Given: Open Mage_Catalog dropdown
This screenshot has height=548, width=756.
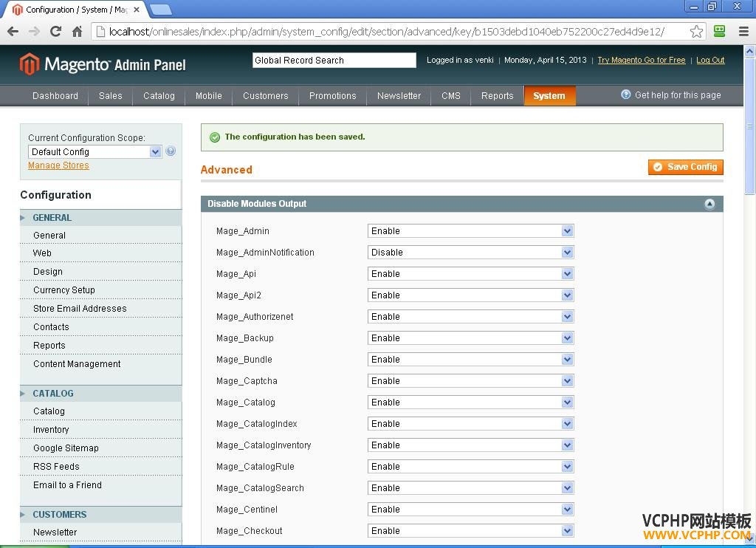Looking at the screenshot, I should (470, 403).
